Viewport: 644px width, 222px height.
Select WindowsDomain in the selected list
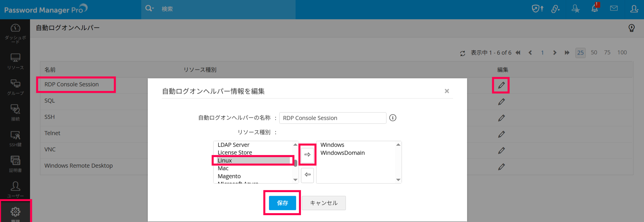(x=342, y=153)
